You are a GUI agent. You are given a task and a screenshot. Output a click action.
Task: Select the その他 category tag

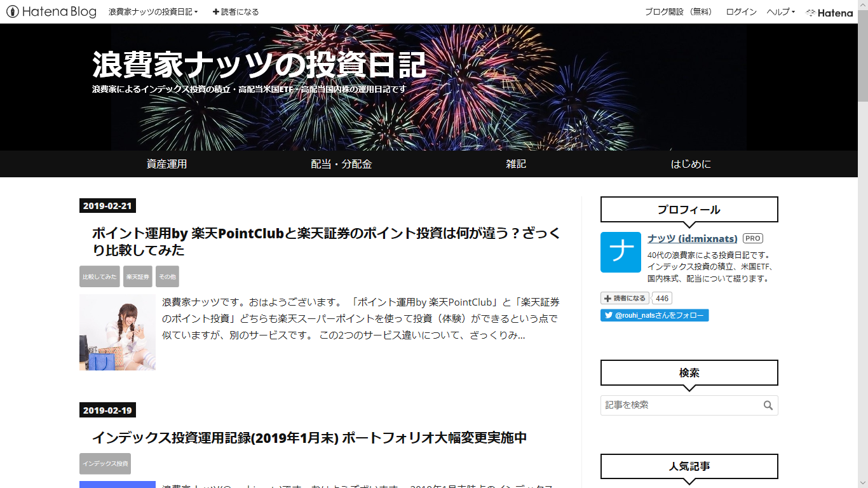[x=167, y=276]
